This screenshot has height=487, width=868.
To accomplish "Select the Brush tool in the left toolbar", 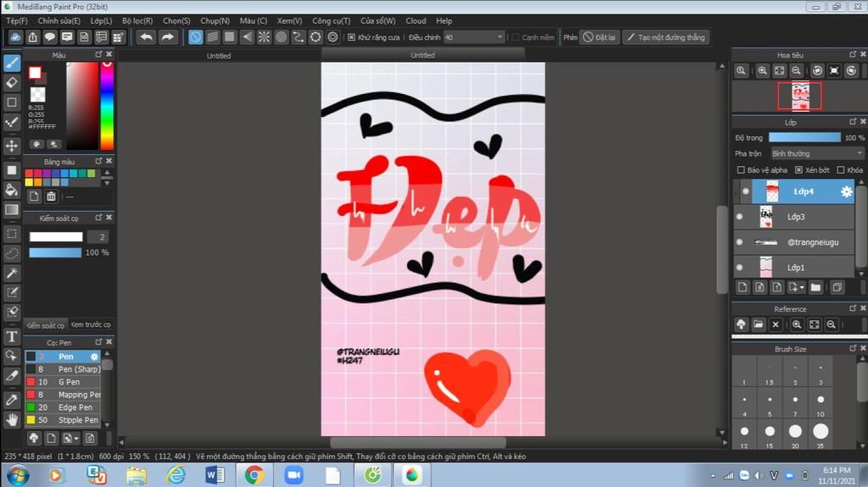I will [12, 63].
